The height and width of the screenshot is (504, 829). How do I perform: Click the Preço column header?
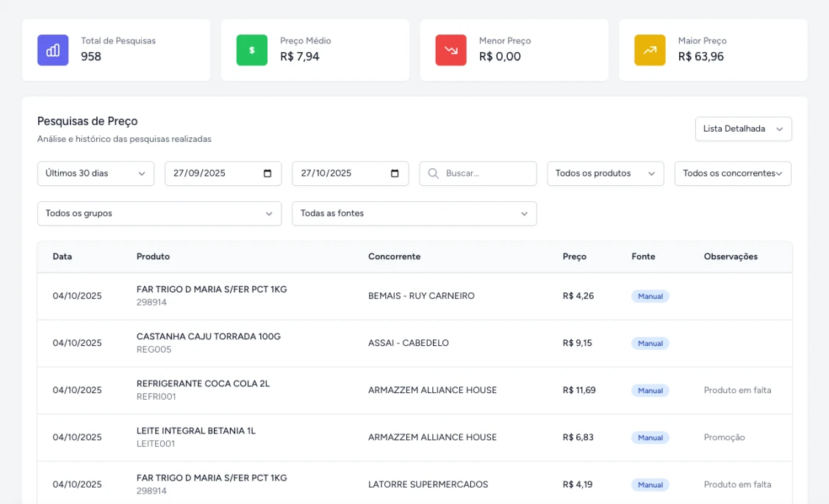(x=575, y=256)
